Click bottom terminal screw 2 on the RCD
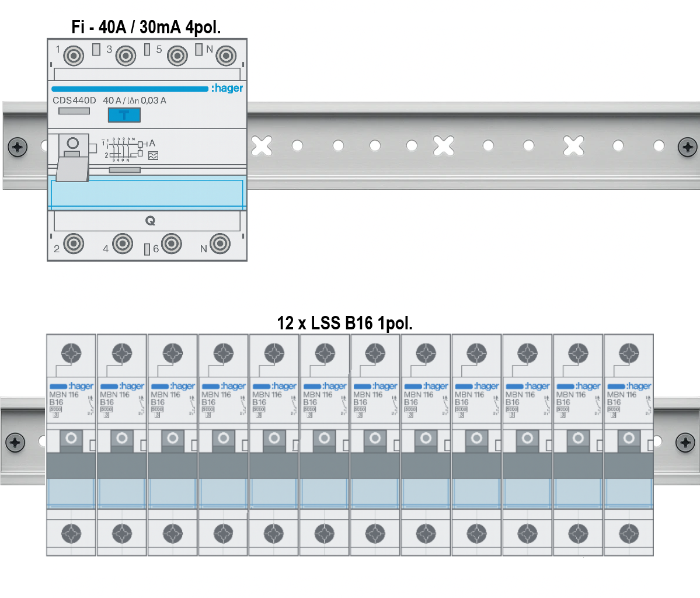 click(74, 244)
